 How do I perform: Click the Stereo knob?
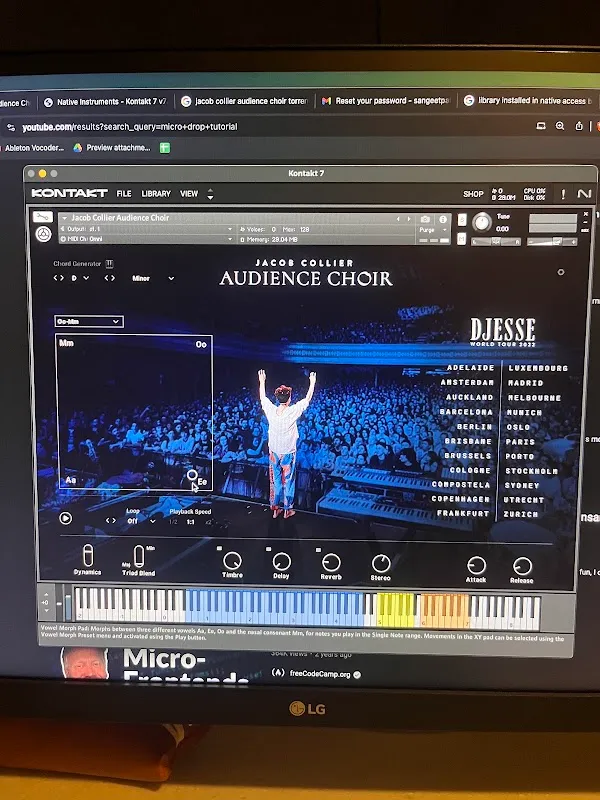pyautogui.click(x=381, y=564)
